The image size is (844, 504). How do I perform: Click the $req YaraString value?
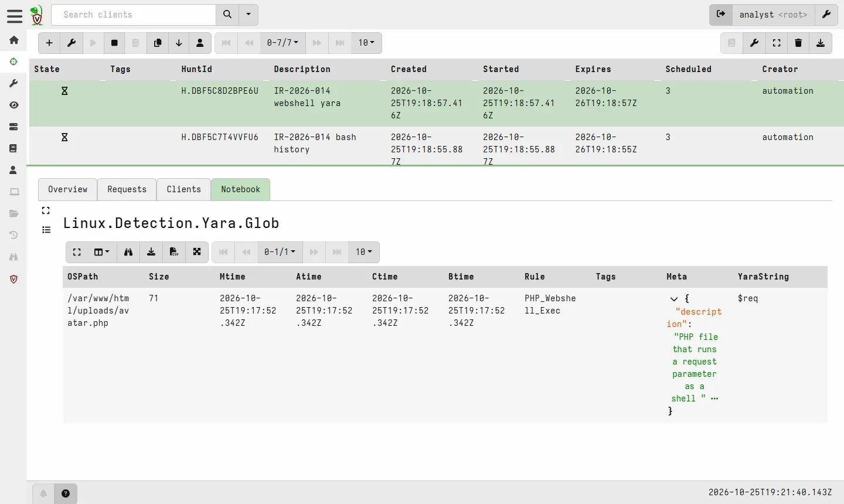point(748,298)
